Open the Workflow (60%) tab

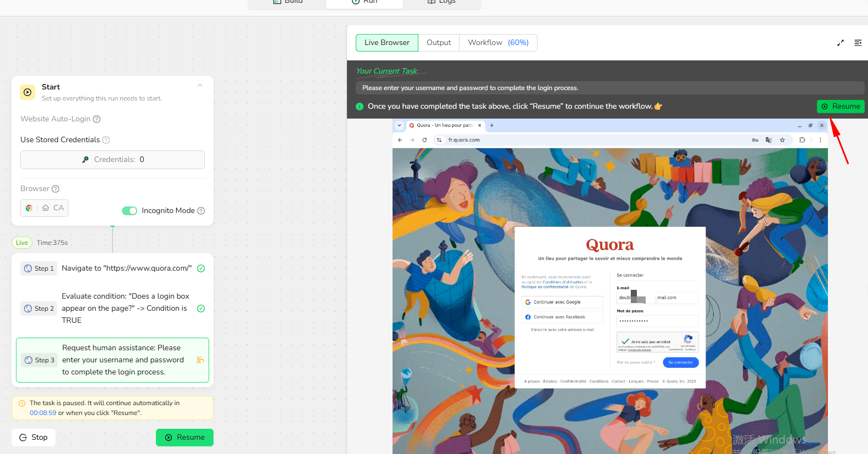[x=498, y=43]
